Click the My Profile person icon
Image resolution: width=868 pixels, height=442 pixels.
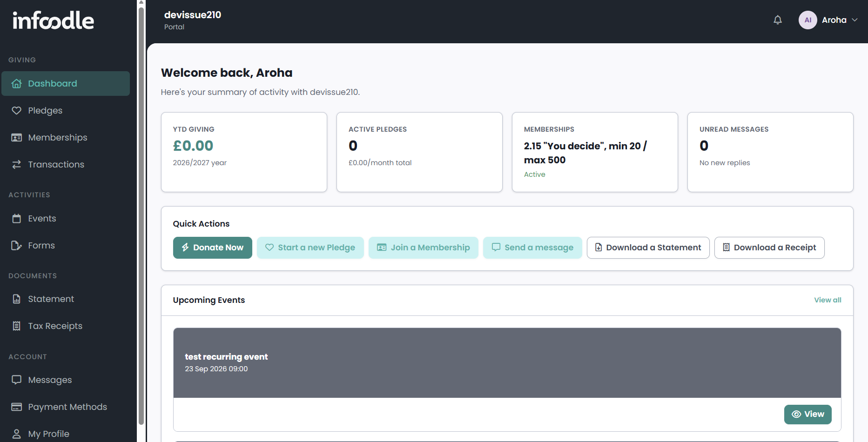[x=17, y=434]
